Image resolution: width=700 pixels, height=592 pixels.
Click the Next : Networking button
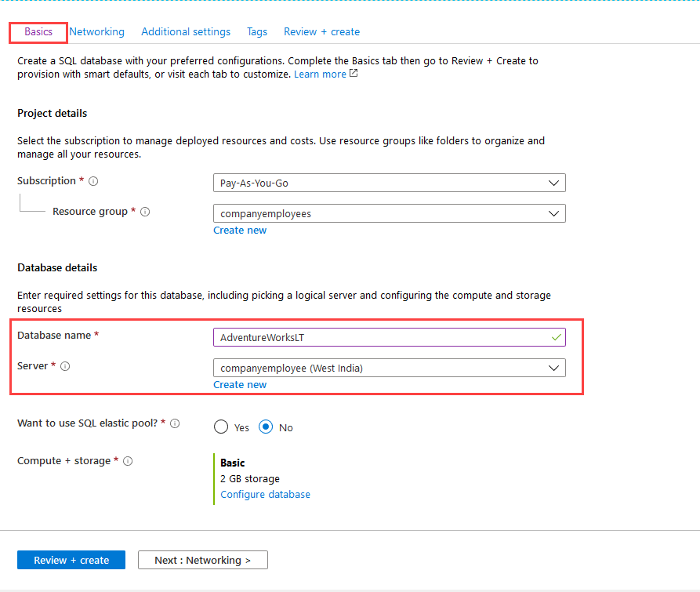coord(202,560)
